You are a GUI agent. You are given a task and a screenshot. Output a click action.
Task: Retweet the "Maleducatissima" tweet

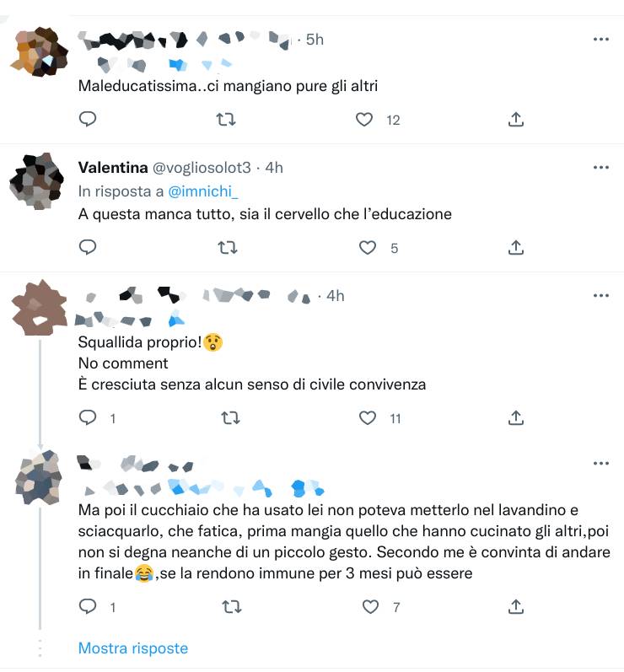[226, 119]
